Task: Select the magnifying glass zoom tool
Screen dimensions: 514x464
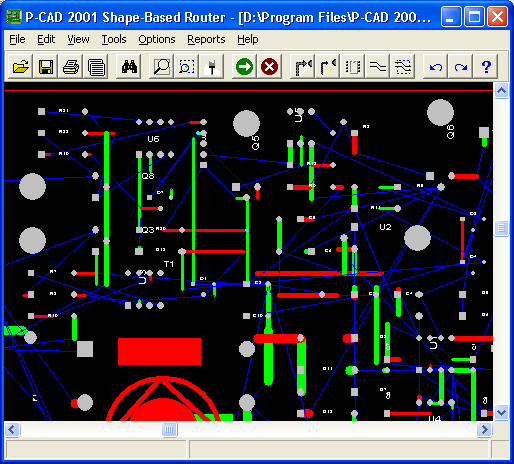Action: [x=162, y=67]
